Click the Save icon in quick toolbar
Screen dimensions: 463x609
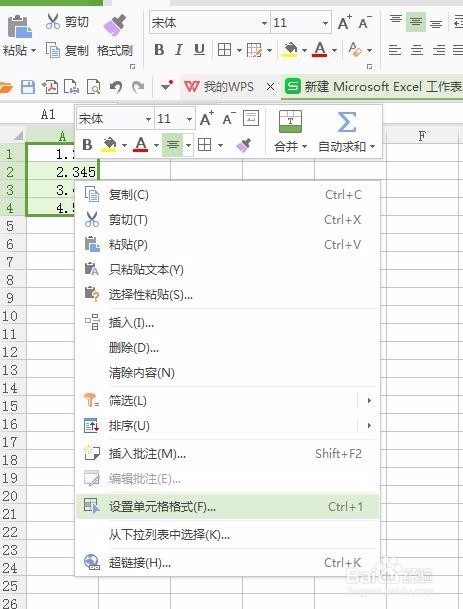28,87
